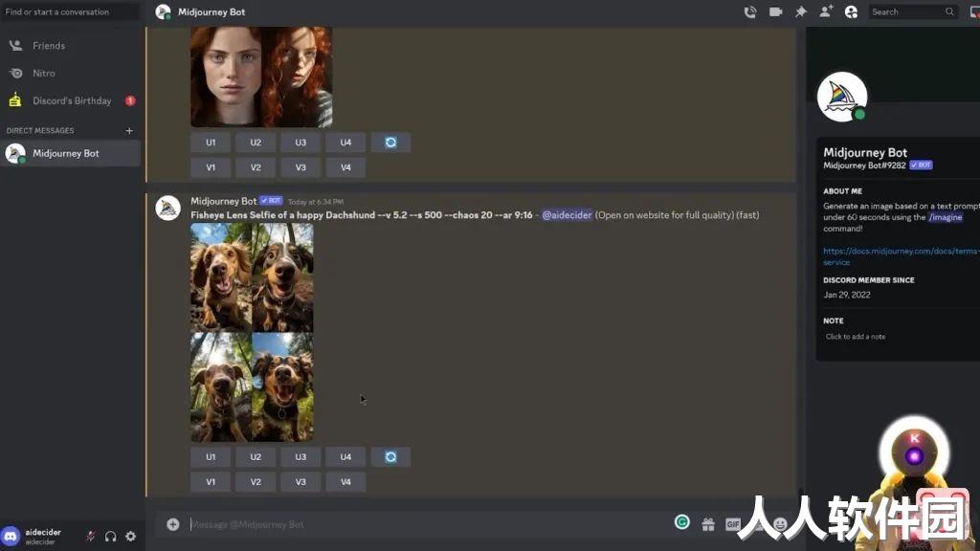This screenshot has height=551, width=980.
Task: Click U3 under the Dachshund grid
Action: click(x=301, y=456)
